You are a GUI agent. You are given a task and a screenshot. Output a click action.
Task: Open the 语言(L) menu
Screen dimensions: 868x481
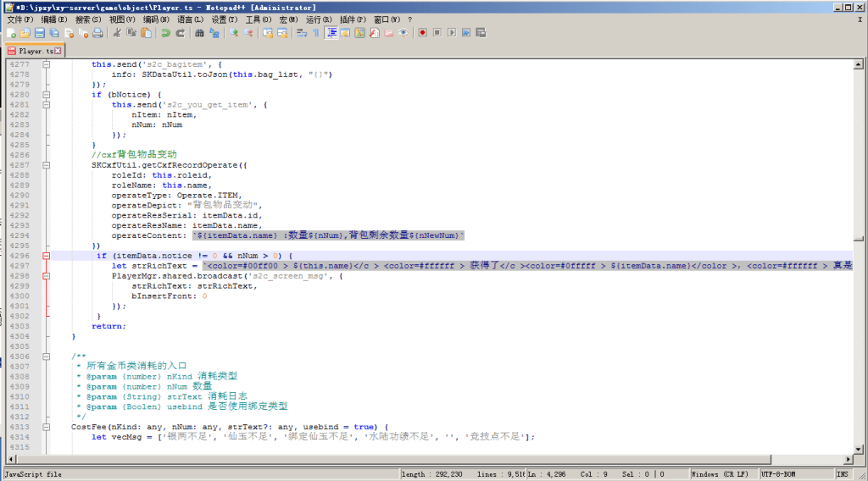pyautogui.click(x=190, y=19)
